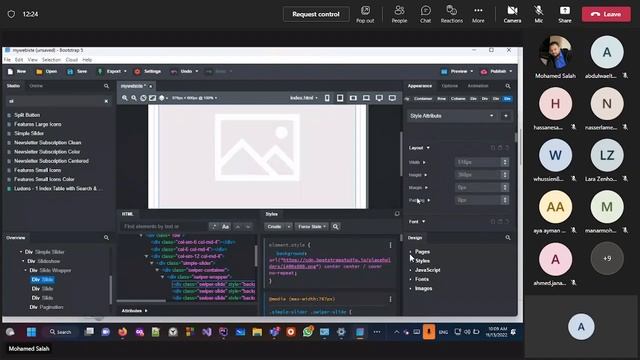Screen dimensions: 640x360
Task: Select the tablet portrait viewport icon
Action: 340,98
